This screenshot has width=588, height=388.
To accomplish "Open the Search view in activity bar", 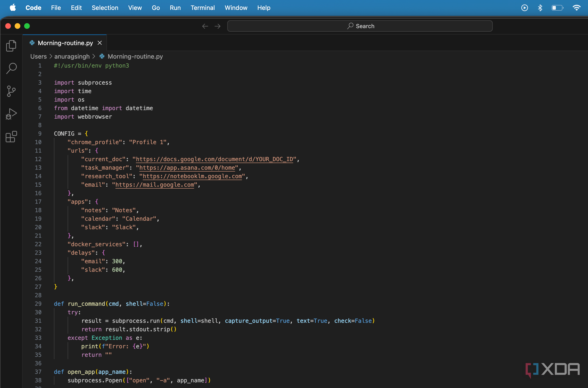I will point(11,68).
